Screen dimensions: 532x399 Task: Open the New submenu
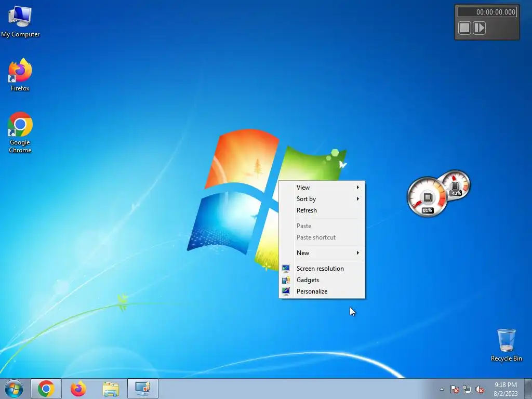point(322,253)
